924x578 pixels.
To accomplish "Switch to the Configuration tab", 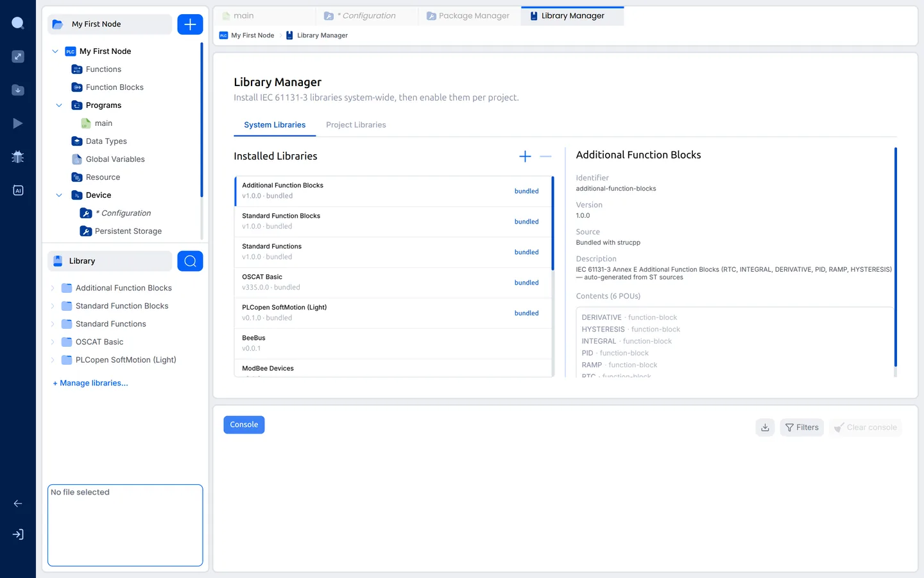I will 367,16.
